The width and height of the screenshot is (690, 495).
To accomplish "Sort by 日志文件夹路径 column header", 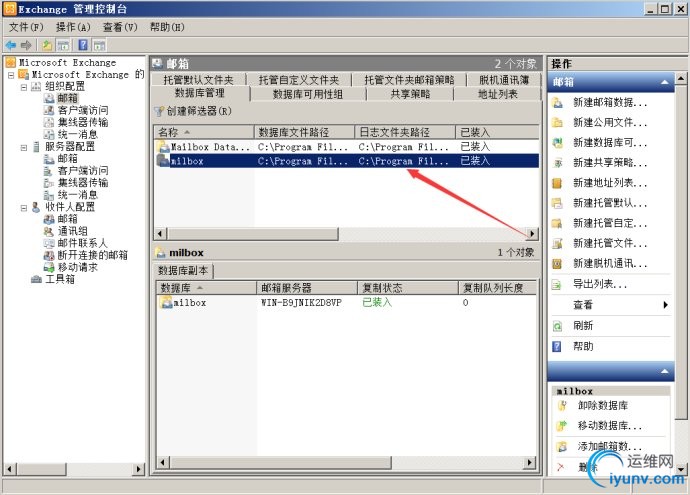I will click(405, 132).
